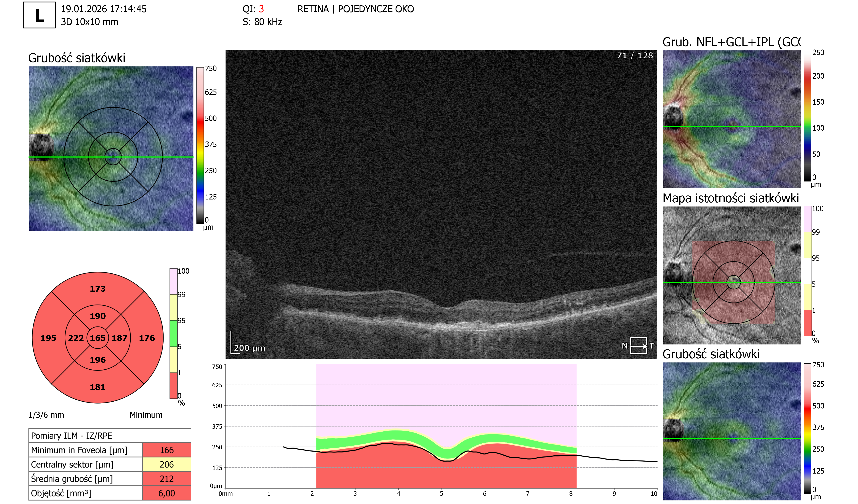
Task: Click the 1/3/6 mm grid label
Action: point(46,415)
